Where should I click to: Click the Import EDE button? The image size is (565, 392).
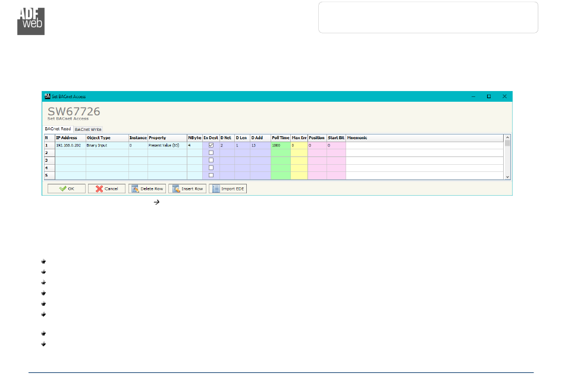pos(228,189)
